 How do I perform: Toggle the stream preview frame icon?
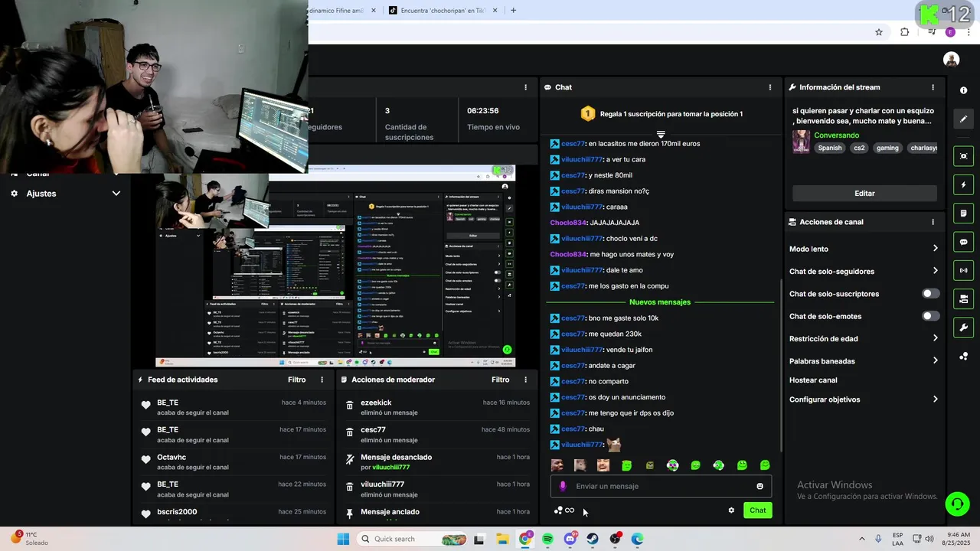(963, 156)
